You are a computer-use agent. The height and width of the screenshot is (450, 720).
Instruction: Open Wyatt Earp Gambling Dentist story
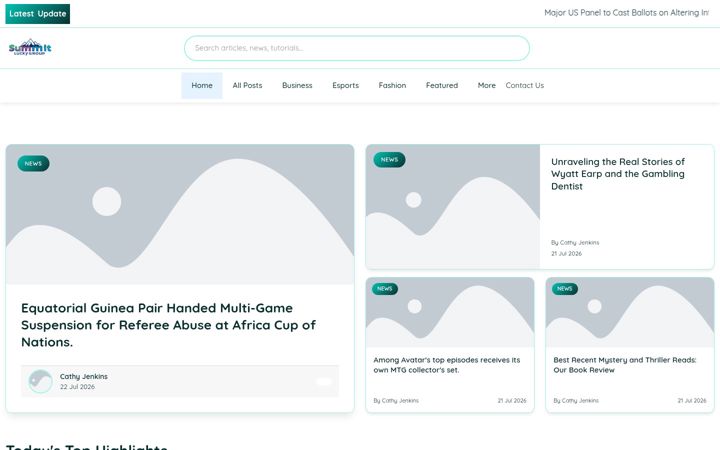tap(618, 174)
